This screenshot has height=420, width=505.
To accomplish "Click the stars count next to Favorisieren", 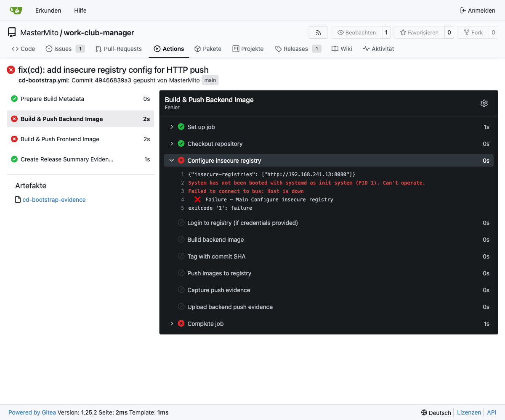I will [449, 32].
